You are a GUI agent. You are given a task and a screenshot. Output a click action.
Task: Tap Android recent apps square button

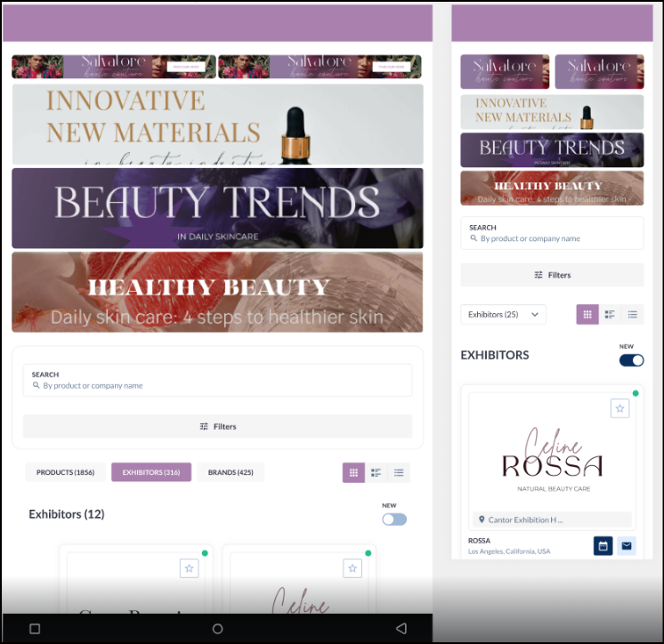(x=35, y=629)
